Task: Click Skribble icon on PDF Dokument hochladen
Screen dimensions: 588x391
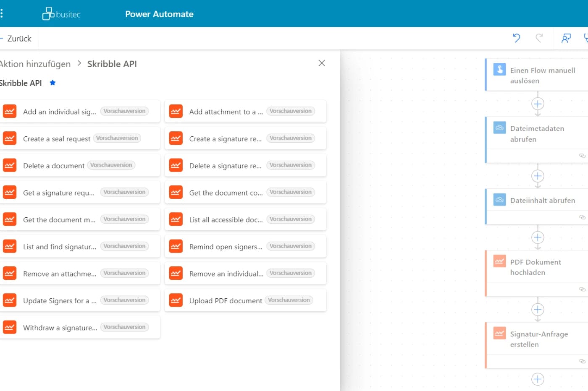Action: [499, 261]
